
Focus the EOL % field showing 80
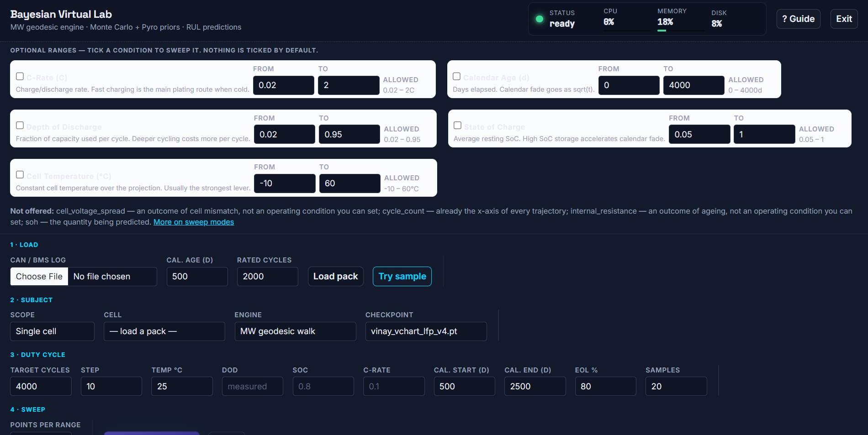606,387
